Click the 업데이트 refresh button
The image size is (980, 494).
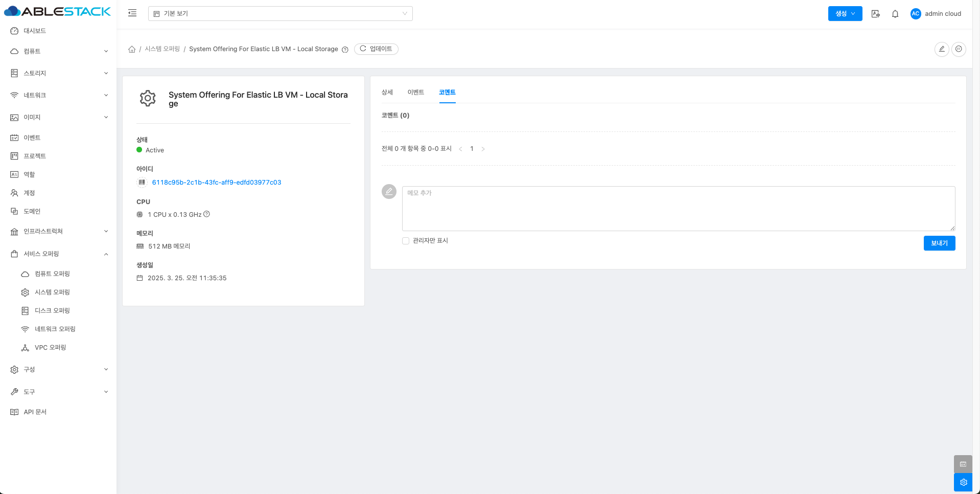pyautogui.click(x=376, y=49)
